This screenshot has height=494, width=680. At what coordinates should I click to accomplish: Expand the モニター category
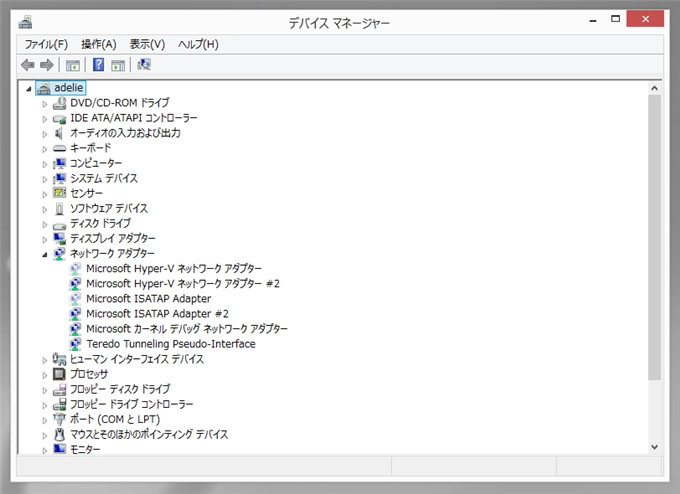coord(44,450)
